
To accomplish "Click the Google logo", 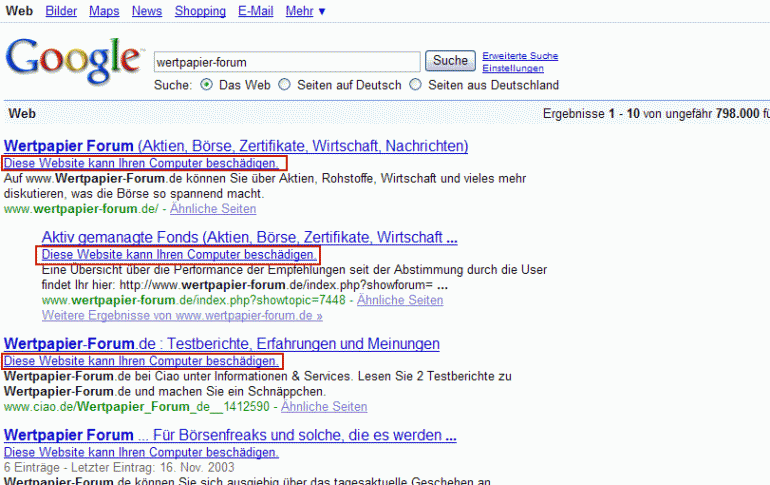I will pyautogui.click(x=75, y=61).
